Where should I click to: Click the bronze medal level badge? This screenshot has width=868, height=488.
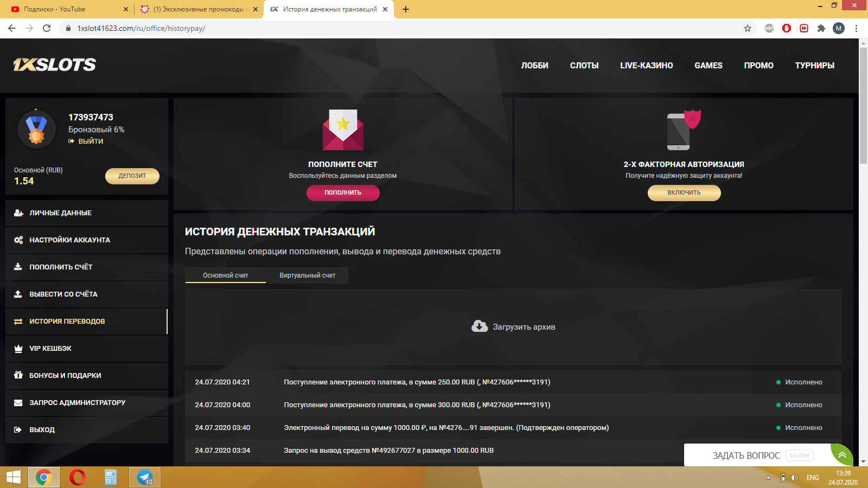(36, 130)
